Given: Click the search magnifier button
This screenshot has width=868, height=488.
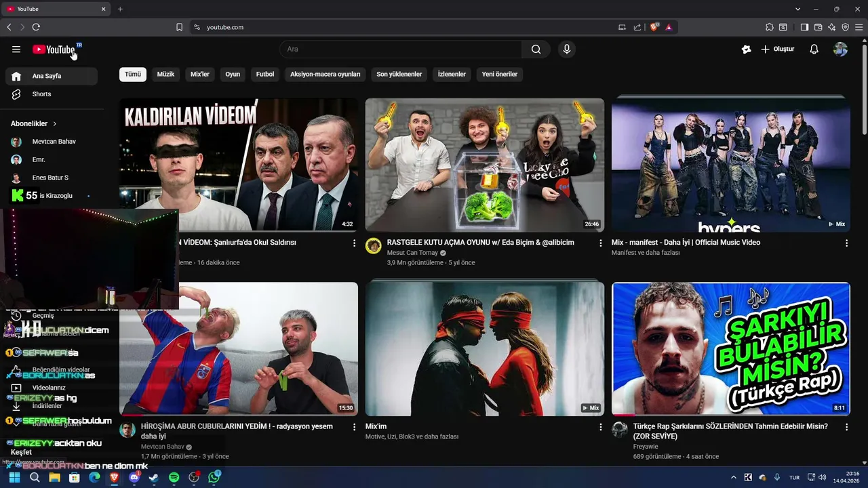Looking at the screenshot, I should (x=536, y=49).
